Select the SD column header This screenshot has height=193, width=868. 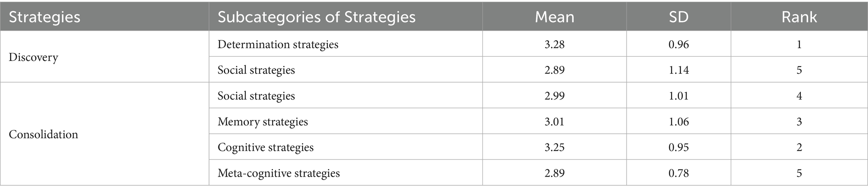point(679,17)
